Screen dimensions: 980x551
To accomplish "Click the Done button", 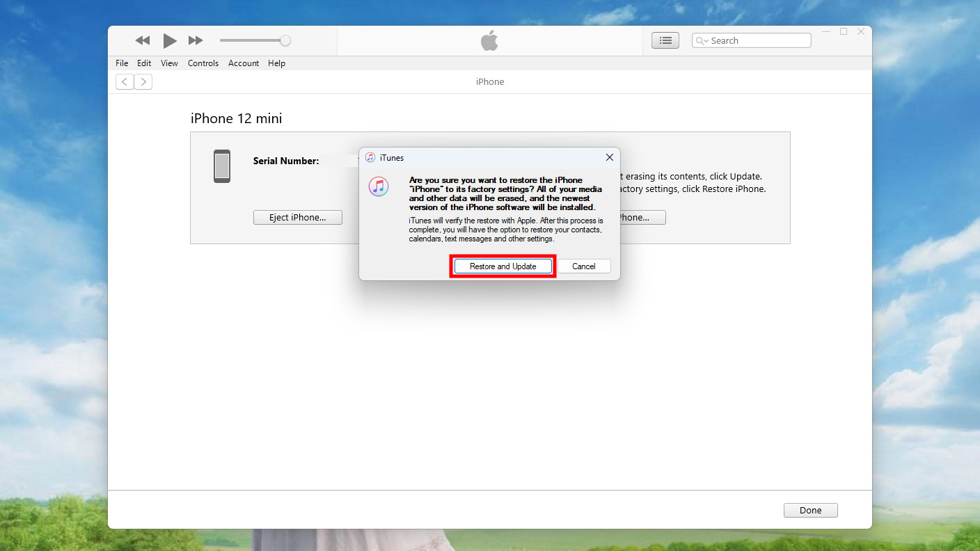I will tap(811, 510).
